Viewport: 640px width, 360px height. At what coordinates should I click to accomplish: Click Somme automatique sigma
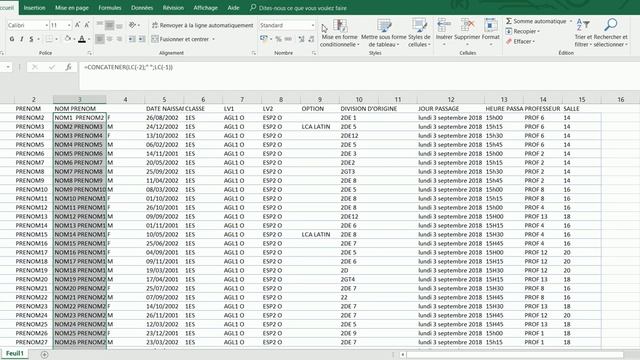[509, 21]
